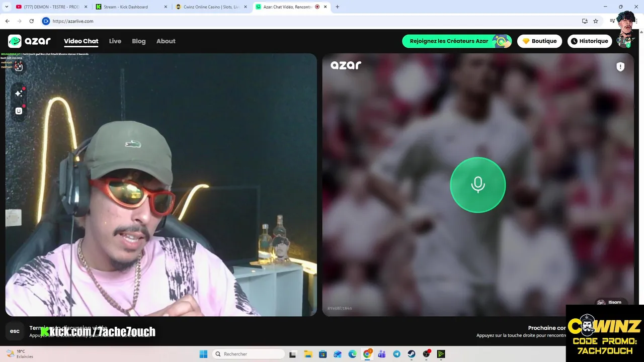
Task: Open Steam from the taskbar
Action: pos(412,354)
